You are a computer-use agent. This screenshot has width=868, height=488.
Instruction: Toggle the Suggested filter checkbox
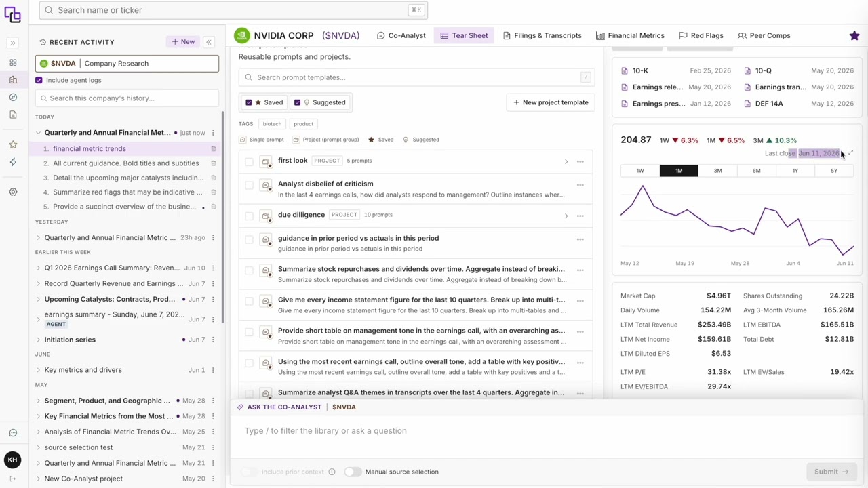coord(297,102)
